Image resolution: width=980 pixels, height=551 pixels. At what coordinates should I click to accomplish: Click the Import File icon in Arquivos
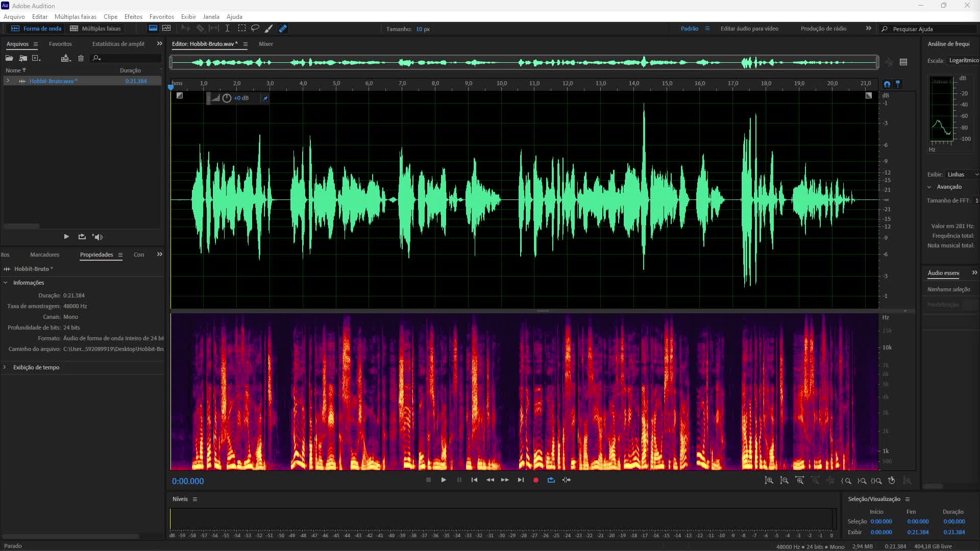(x=23, y=58)
